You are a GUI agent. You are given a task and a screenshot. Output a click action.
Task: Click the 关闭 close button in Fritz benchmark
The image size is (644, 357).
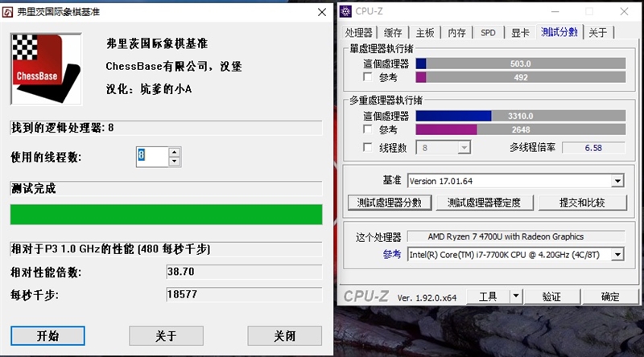285,336
